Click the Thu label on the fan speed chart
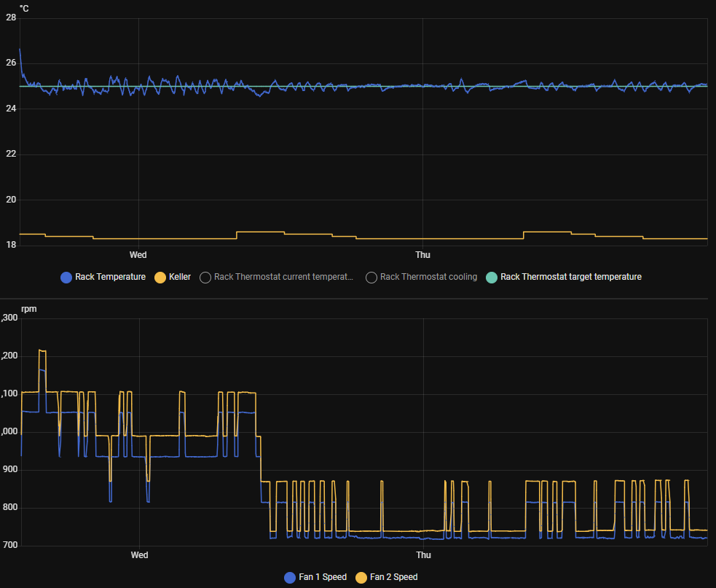Image resolution: width=716 pixels, height=588 pixels. pos(422,554)
